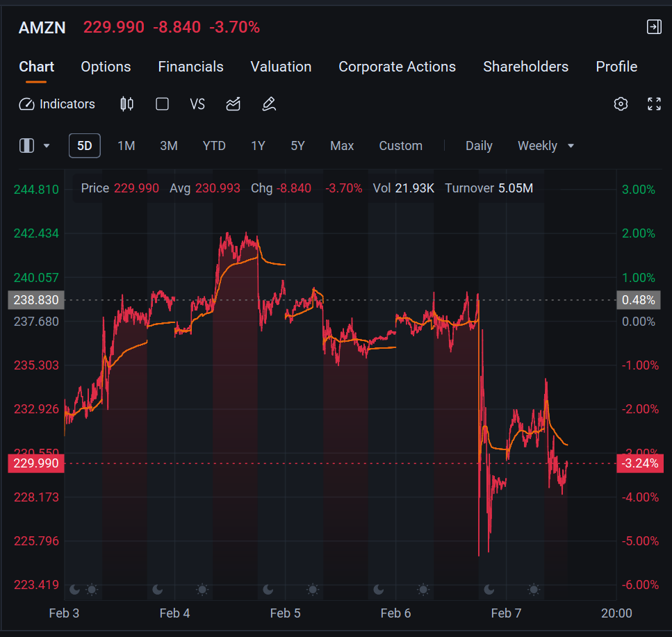The image size is (672, 637).
Task: Open the Profile tab
Action: (616, 67)
